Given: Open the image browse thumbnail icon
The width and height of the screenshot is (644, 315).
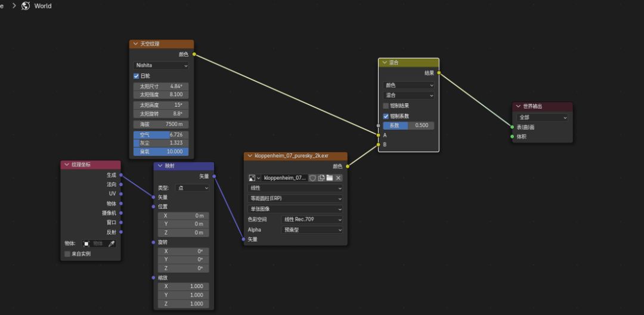Looking at the screenshot, I should point(253,178).
